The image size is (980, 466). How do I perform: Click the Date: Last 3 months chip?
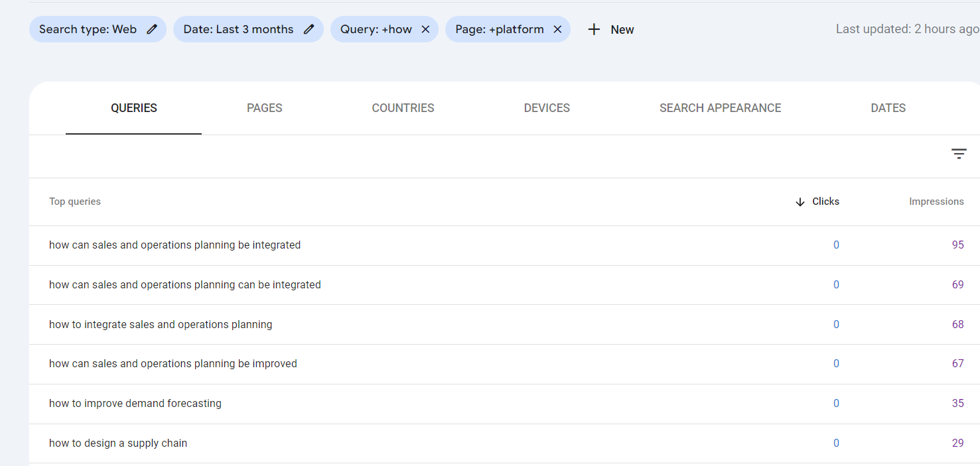click(248, 29)
